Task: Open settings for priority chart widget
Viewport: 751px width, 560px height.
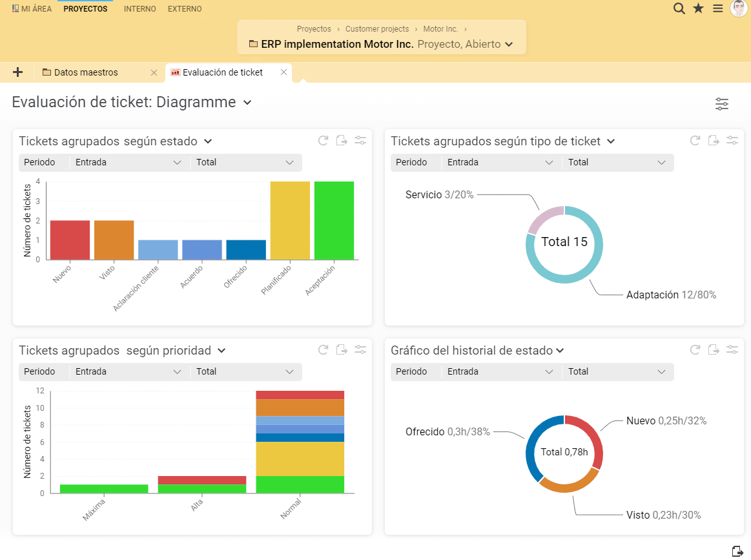Action: 360,350
